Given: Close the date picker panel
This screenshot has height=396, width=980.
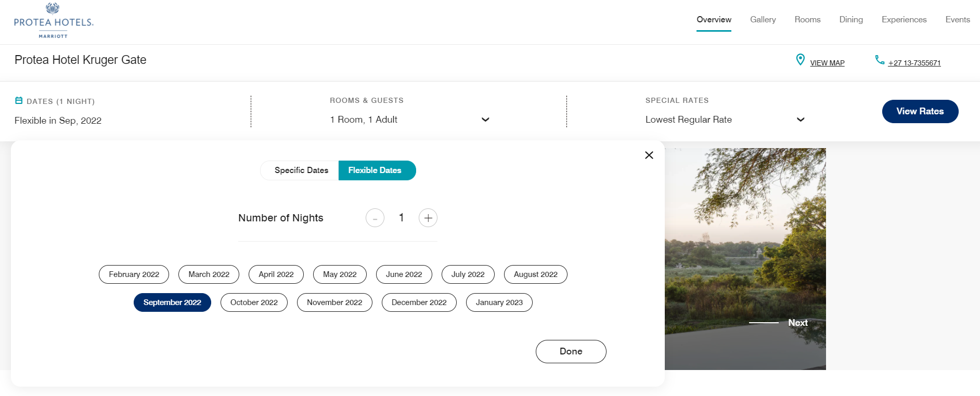Looking at the screenshot, I should (649, 155).
